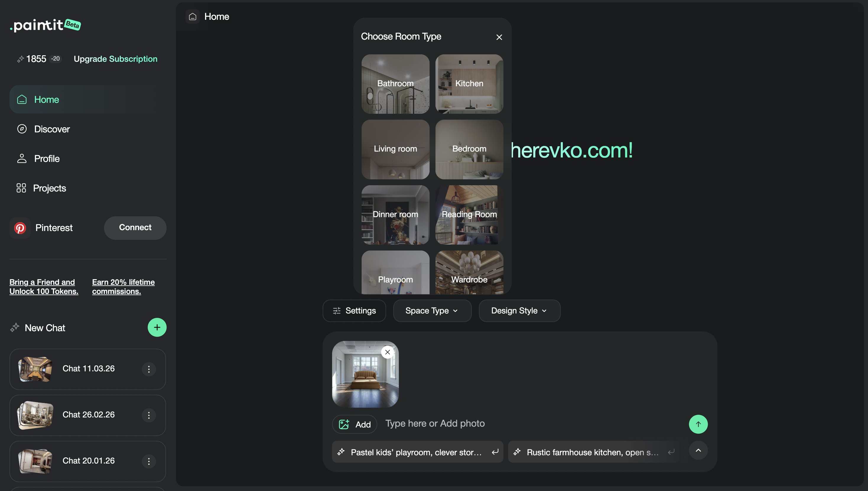This screenshot has width=868, height=491.
Task: Select Discover in the sidebar
Action: tap(52, 129)
